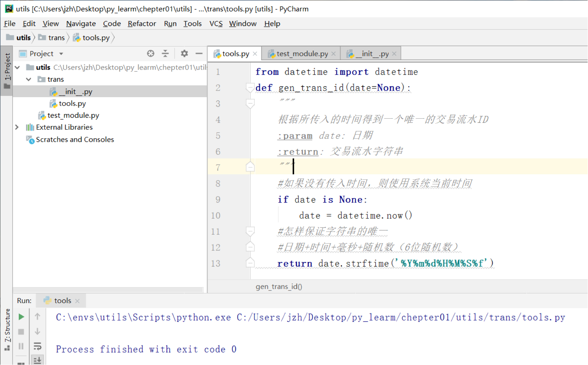
Task: Click the PyCharm icon in title bar
Action: click(9, 9)
